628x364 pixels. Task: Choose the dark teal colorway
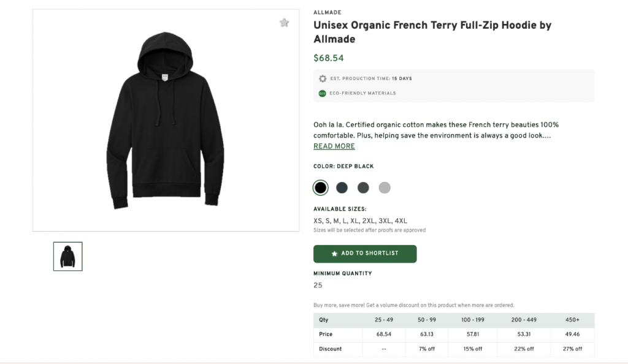342,188
